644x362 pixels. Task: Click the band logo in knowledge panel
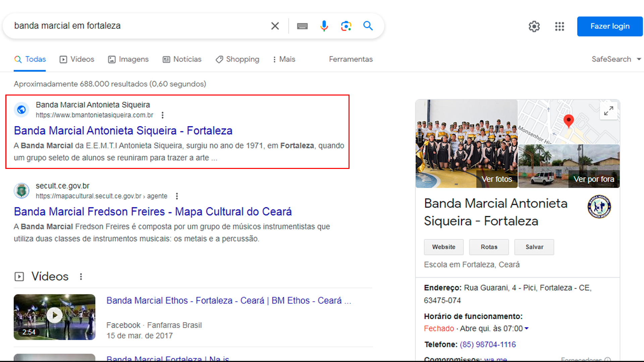pos(599,207)
